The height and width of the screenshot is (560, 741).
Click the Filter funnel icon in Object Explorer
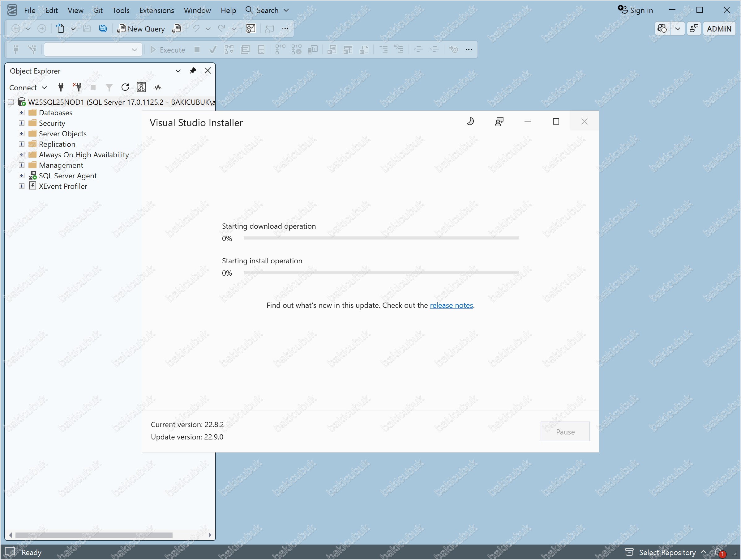(109, 87)
